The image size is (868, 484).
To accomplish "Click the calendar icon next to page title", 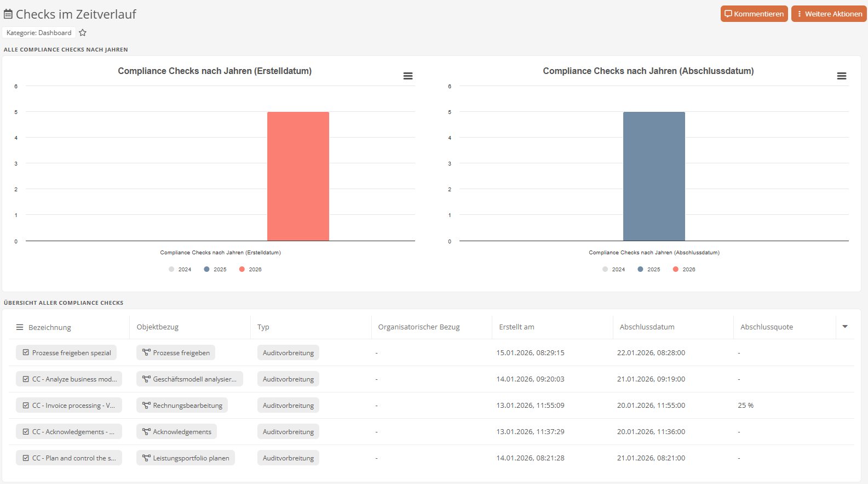I will 8,14.
